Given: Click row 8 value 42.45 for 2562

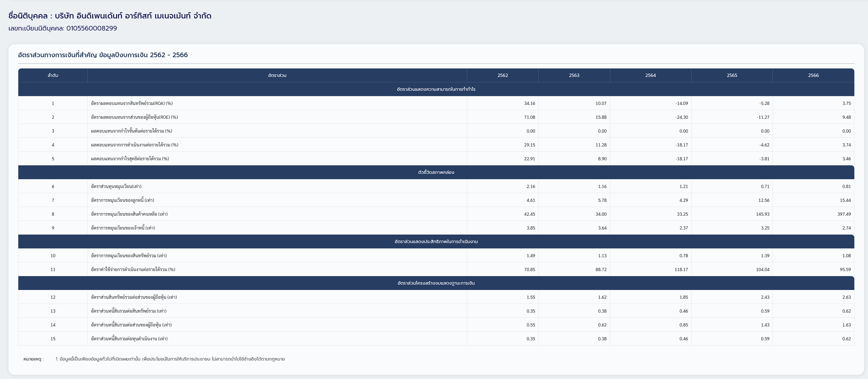Looking at the screenshot, I should pyautogui.click(x=529, y=214).
